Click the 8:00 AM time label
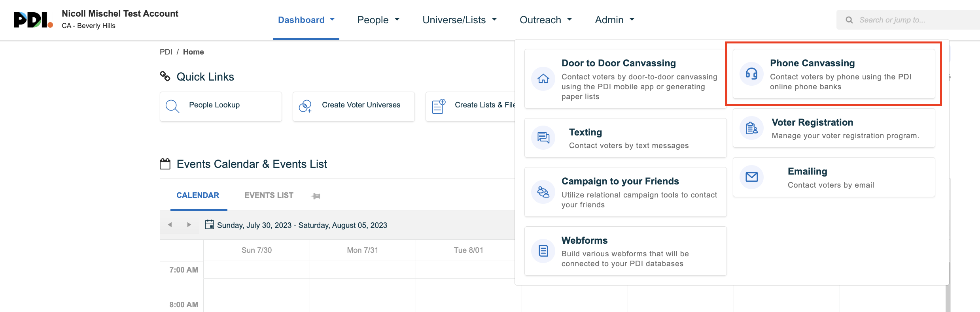This screenshot has height=312, width=980. pos(184,304)
